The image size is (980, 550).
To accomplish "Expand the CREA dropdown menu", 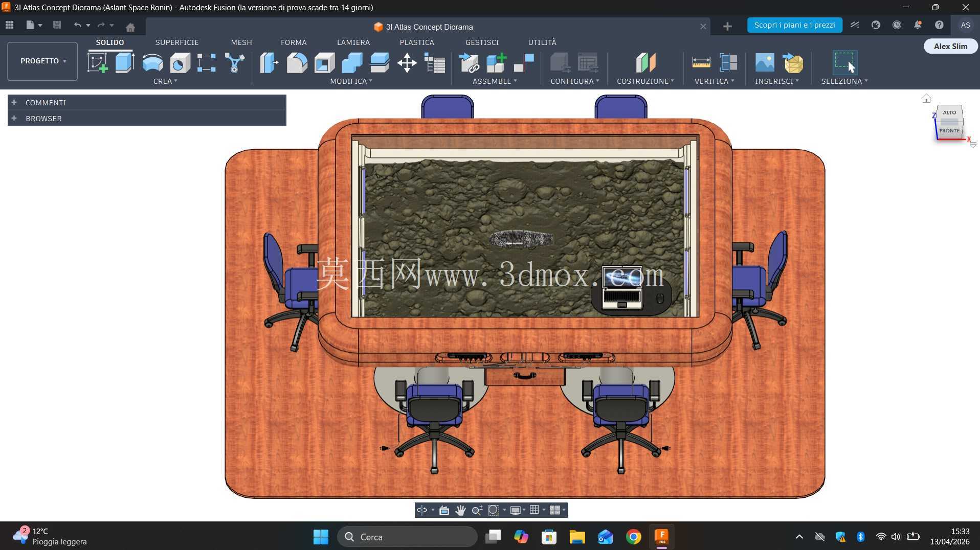I will (165, 81).
